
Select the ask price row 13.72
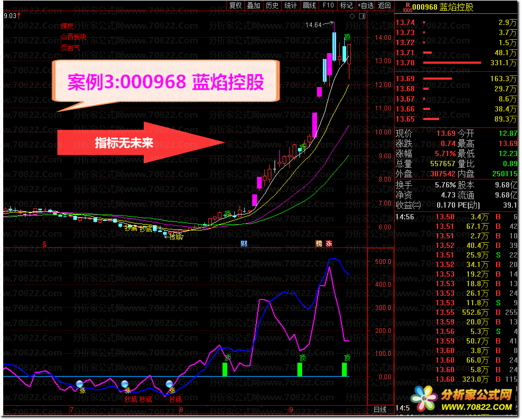pyautogui.click(x=456, y=42)
